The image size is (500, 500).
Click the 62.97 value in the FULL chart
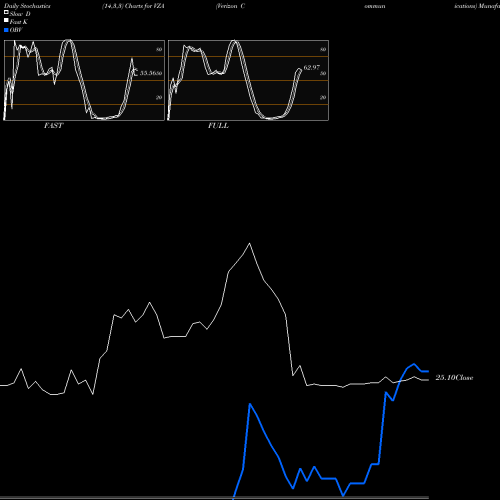(x=312, y=67)
